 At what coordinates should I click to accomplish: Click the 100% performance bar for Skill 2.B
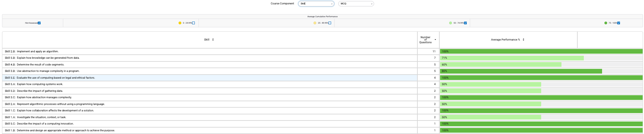(x=541, y=52)
